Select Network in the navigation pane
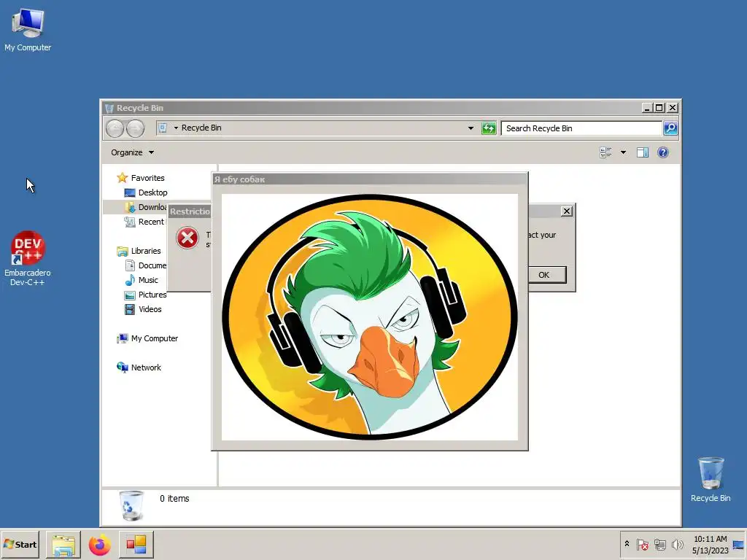Screen dimensions: 747x560 (x=139, y=367)
